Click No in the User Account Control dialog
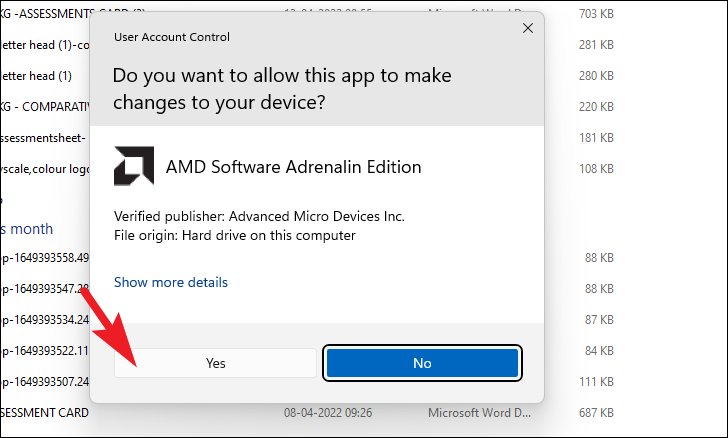Viewport: 728px width, 438px height. pyautogui.click(x=422, y=363)
